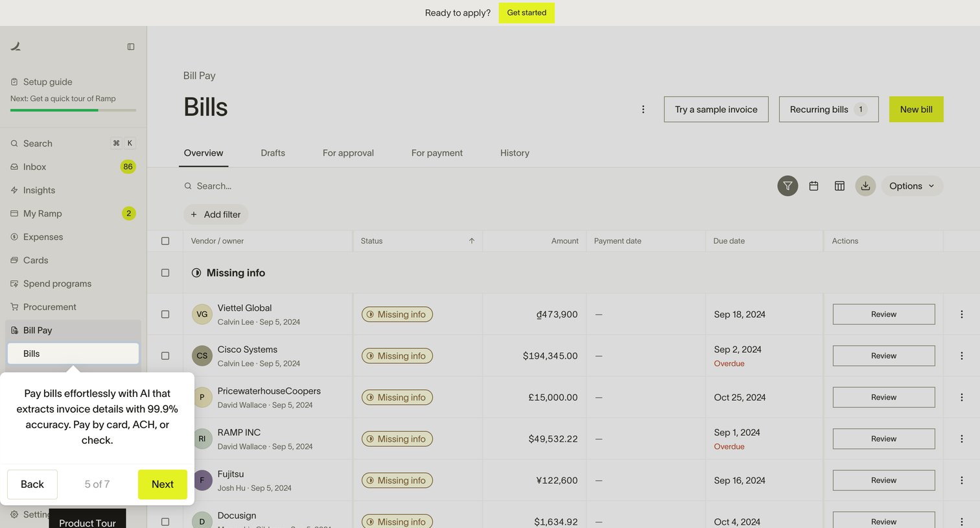Sort by the Amount column header
Viewport: 980px width, 528px height.
pos(565,241)
